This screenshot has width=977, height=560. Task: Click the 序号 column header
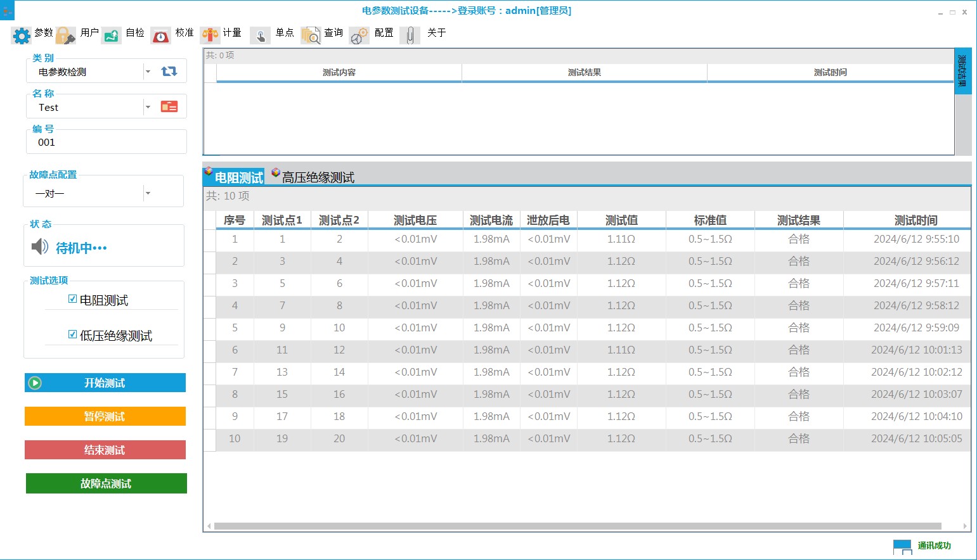pyautogui.click(x=235, y=220)
